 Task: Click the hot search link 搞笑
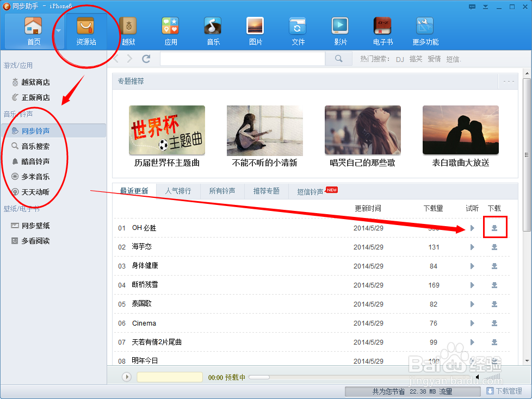click(x=416, y=59)
